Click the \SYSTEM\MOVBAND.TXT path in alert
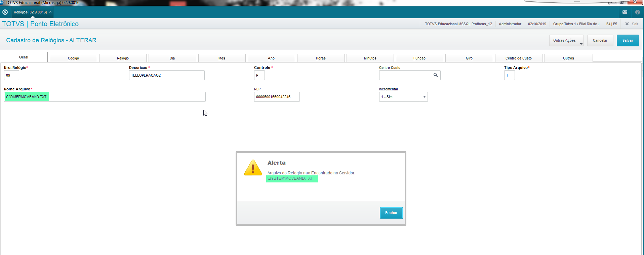Image resolution: width=644 pixels, height=255 pixels. 290,178
